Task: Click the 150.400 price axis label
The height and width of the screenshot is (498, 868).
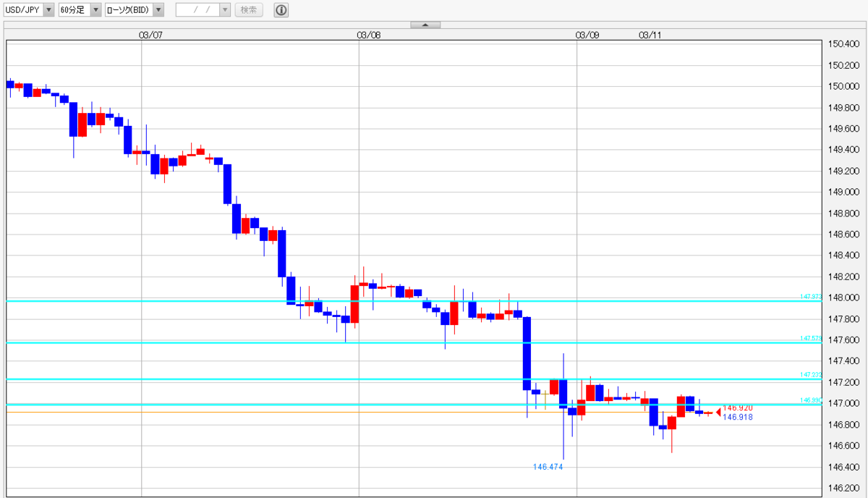Action: [843, 44]
